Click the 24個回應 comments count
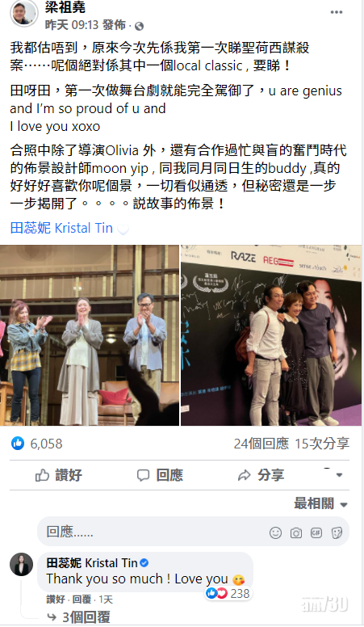 261,444
